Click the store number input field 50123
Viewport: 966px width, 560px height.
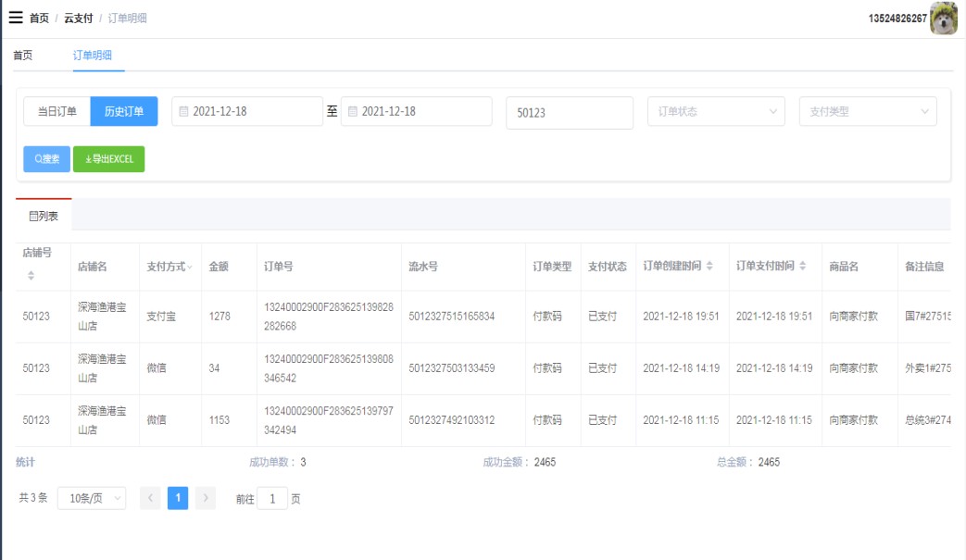click(569, 112)
